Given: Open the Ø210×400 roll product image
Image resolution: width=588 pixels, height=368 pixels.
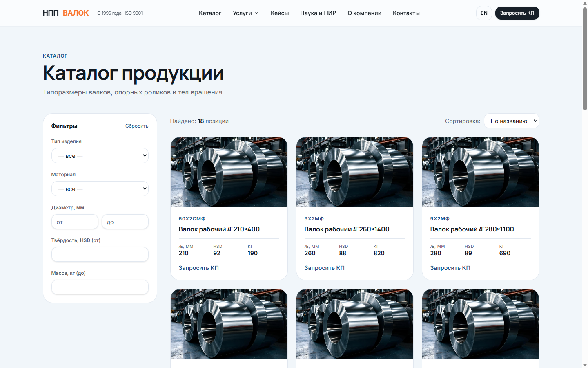Looking at the screenshot, I should pos(229,172).
